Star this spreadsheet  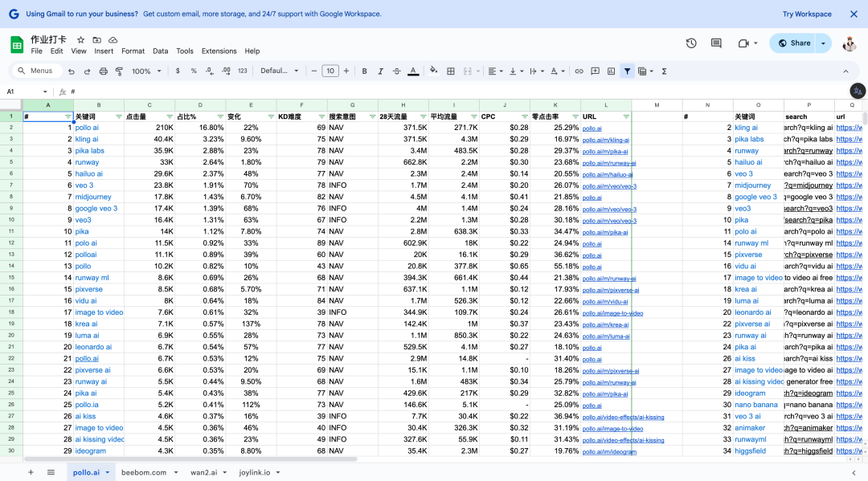[x=81, y=40]
